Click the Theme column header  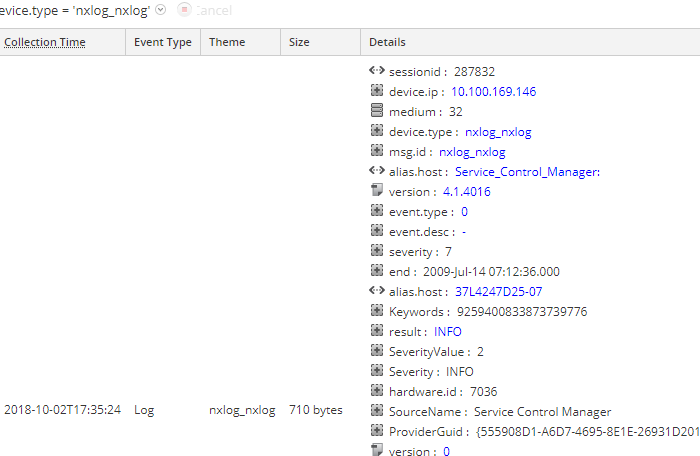[226, 42]
